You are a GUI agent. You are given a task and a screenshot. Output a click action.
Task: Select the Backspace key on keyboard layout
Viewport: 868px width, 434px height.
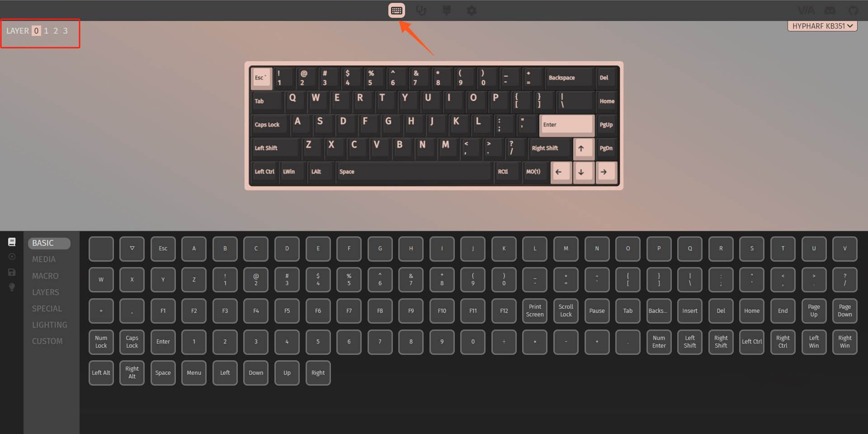click(x=569, y=78)
